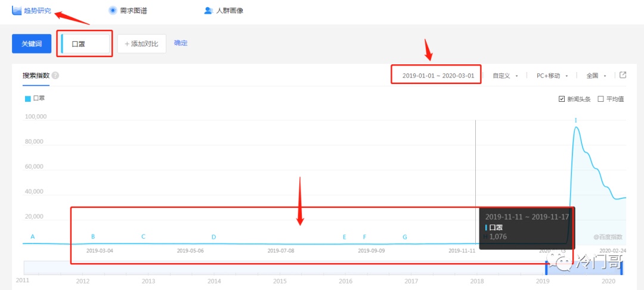
Task: Click the 2019-05-06 axis date label
Action: tap(190, 251)
